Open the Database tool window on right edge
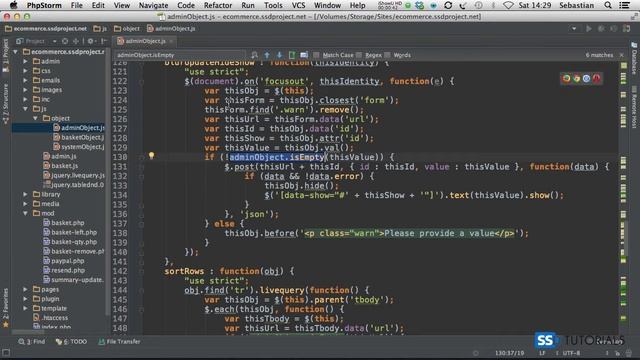This screenshot has width=640, height=360. (634, 58)
